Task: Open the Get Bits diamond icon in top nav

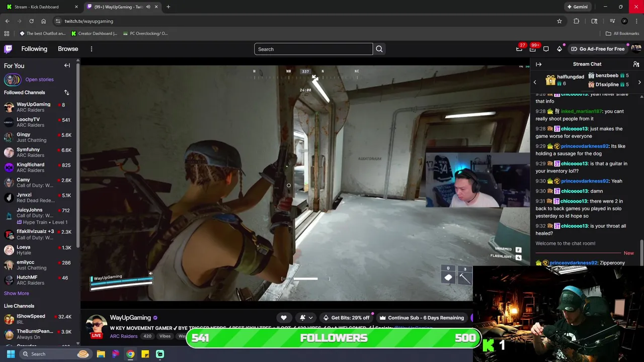Action: pyautogui.click(x=559, y=49)
